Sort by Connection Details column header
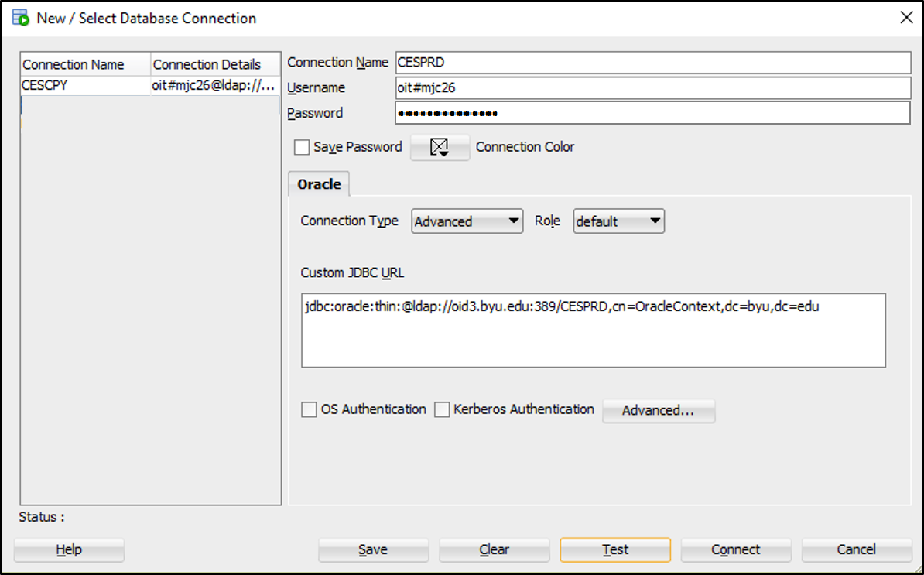Screen dimensions: 924x575 point(216,64)
